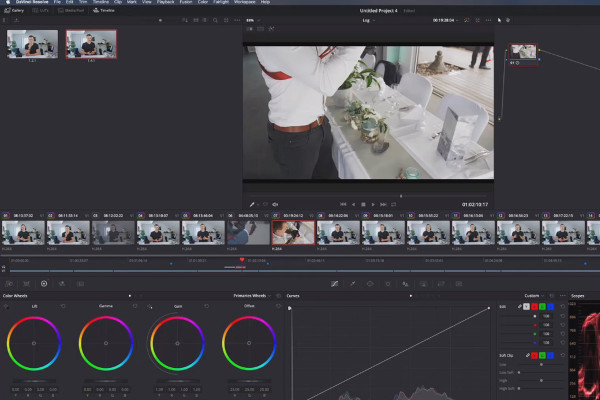Open the viewer timecode display dropdown
Image resolution: width=600 pixels, height=400 pixels.
coord(445,20)
